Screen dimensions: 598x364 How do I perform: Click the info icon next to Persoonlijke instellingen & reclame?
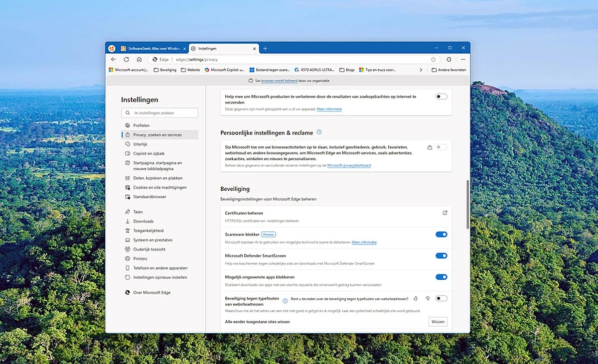coord(319,132)
